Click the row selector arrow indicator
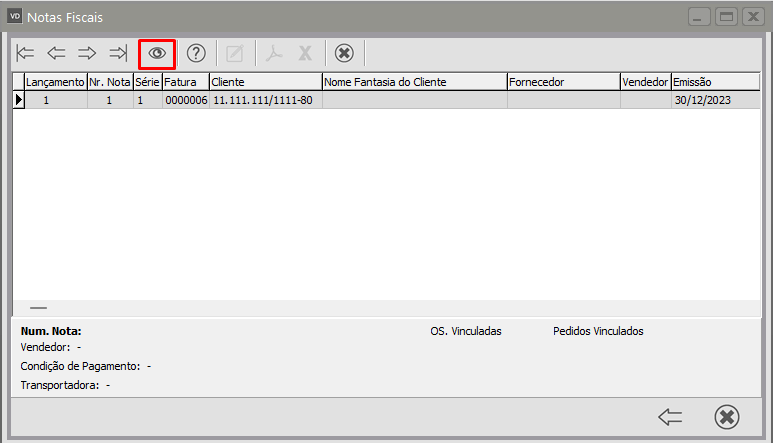This screenshot has width=773, height=443. tap(18, 100)
